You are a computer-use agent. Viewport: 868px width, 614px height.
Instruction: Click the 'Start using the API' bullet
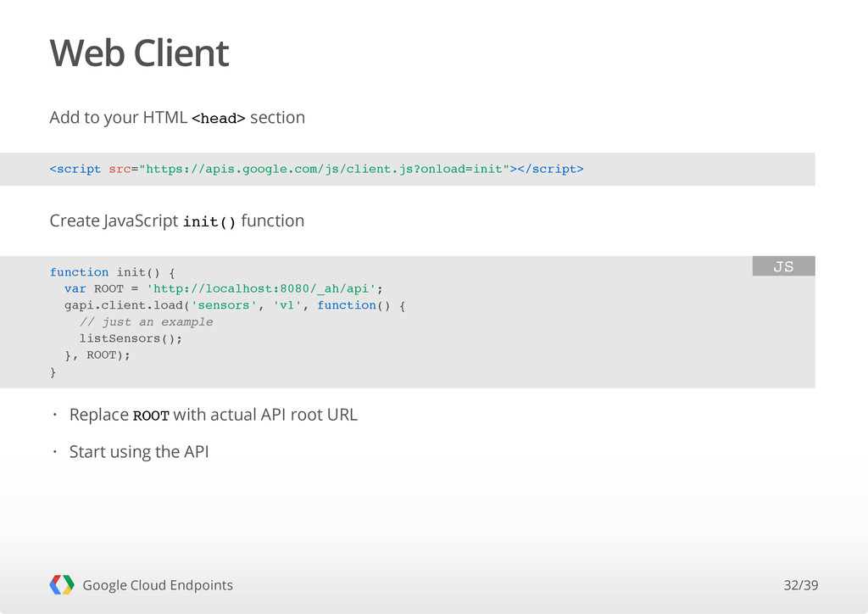click(139, 452)
